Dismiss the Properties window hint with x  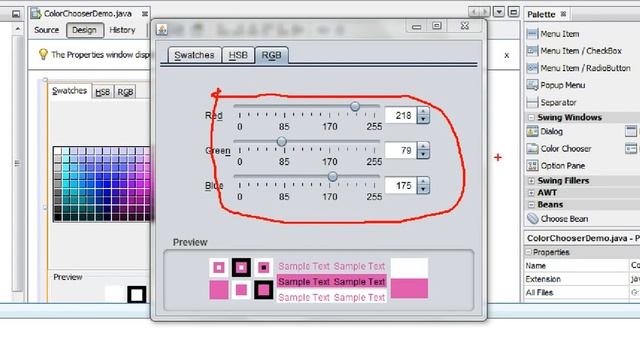click(507, 55)
